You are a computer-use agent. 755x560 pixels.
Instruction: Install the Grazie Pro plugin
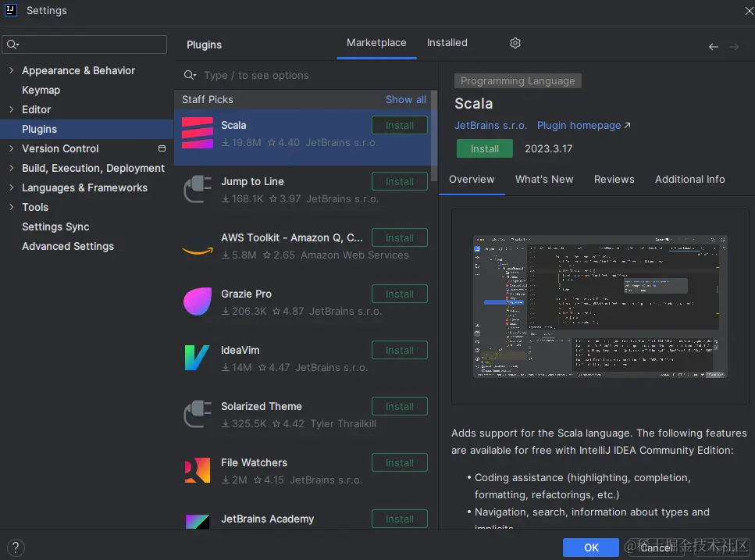399,294
